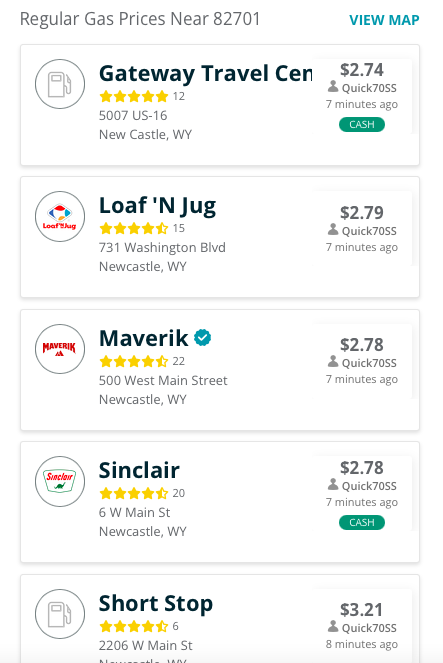The height and width of the screenshot is (663, 443).
Task: Select the $2.74 Gateway price
Action: [361, 70]
